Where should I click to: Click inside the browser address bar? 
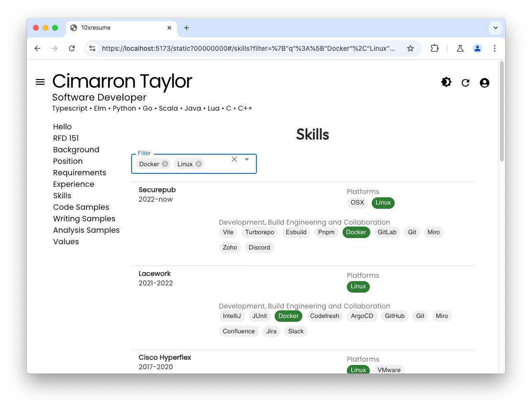239,48
